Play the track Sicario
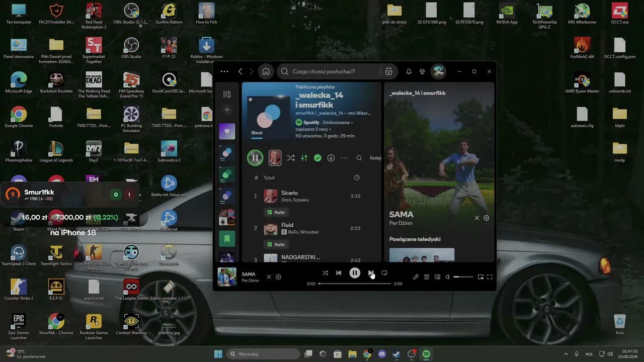The width and height of the screenshot is (644, 362). [x=289, y=193]
